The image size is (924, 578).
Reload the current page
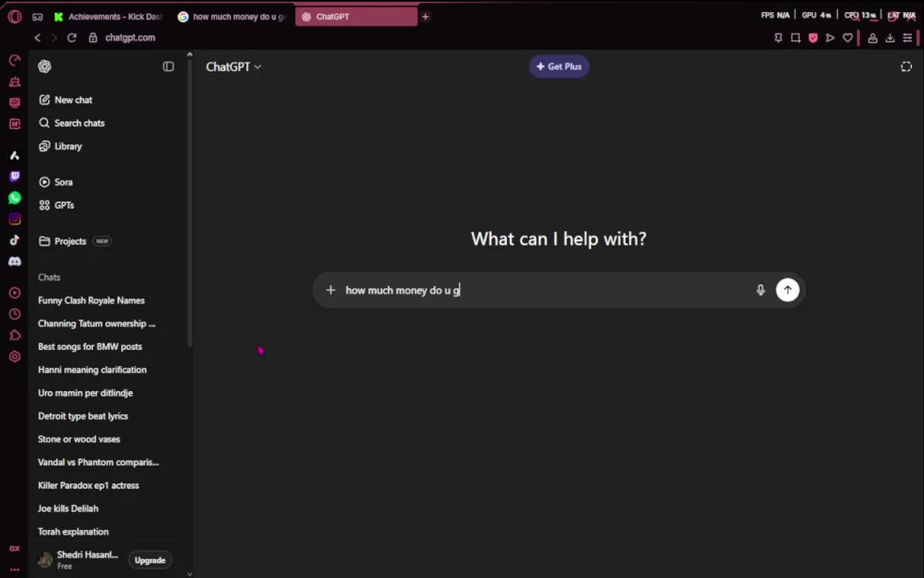[72, 38]
